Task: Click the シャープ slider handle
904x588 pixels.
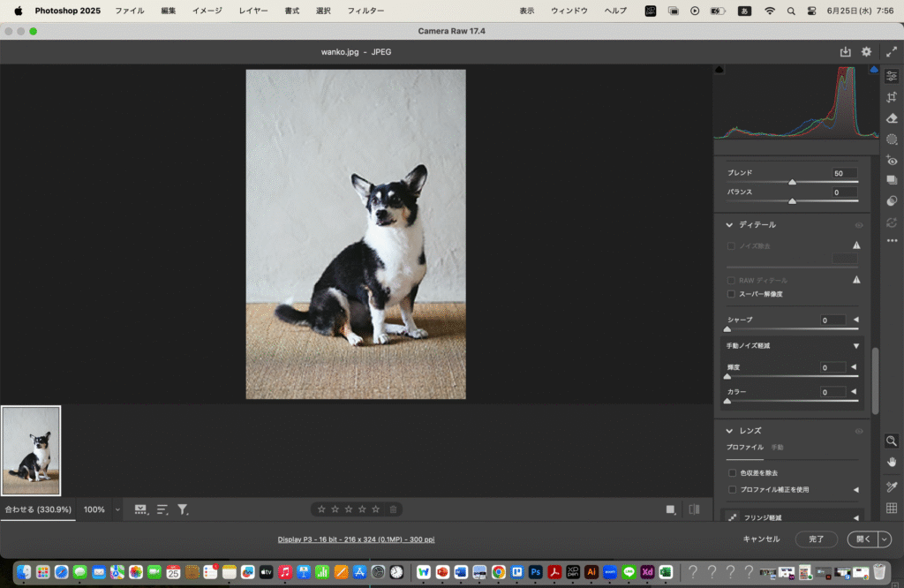Action: [727, 329]
